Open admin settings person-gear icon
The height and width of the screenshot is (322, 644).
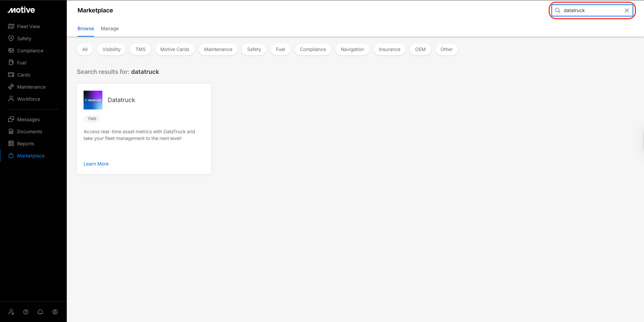[x=11, y=312]
